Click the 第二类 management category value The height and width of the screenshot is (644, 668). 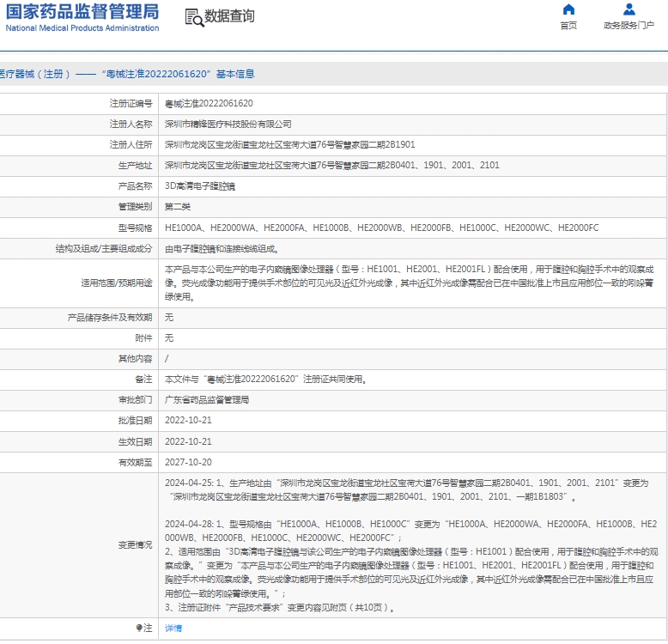tap(178, 207)
